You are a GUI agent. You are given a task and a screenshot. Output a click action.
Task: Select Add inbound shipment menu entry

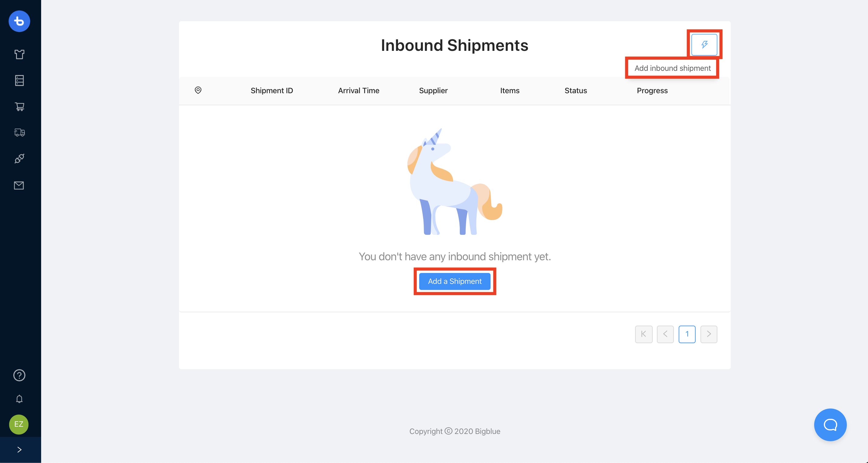point(673,68)
